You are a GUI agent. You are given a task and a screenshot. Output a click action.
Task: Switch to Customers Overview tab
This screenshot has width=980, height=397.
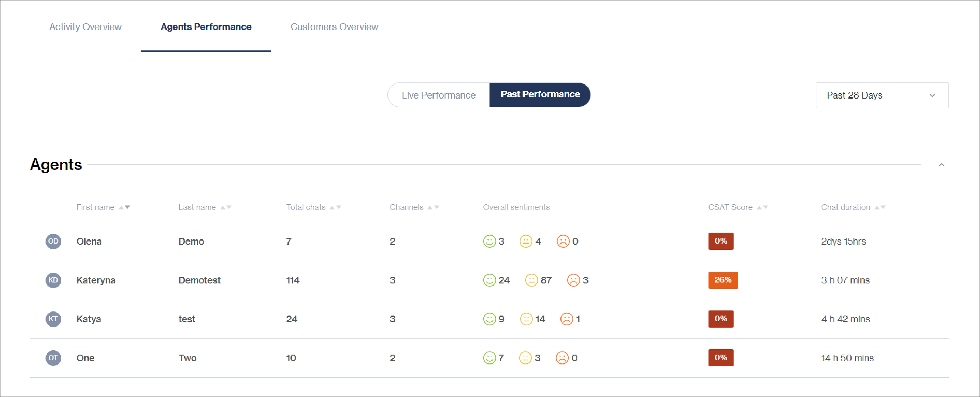pyautogui.click(x=334, y=27)
